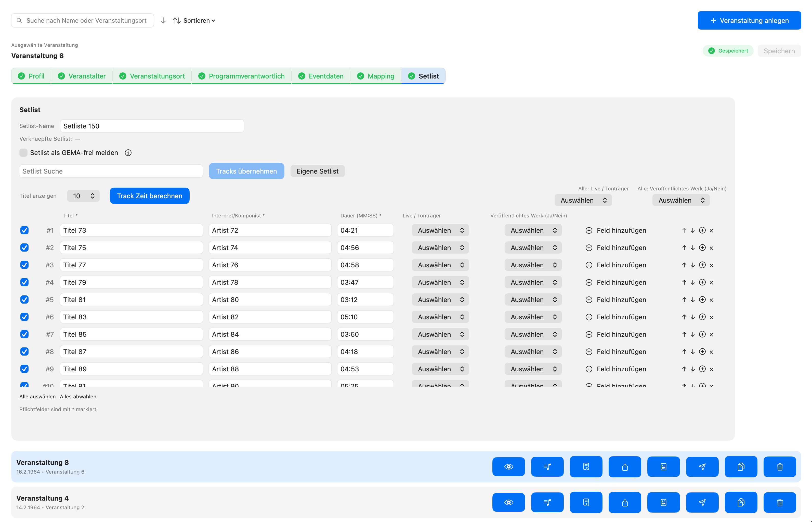Click the music playlist icon for Veranstaltung 4

tap(547, 502)
